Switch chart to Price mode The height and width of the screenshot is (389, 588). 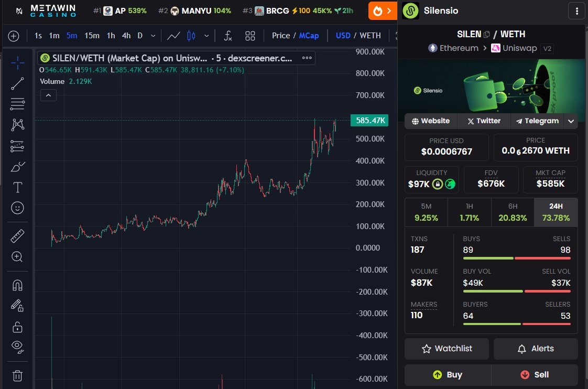coord(281,36)
